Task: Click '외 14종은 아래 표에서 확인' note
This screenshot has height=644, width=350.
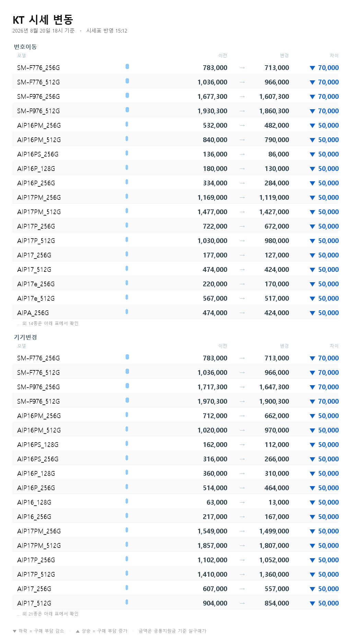Action: pyautogui.click(x=50, y=323)
